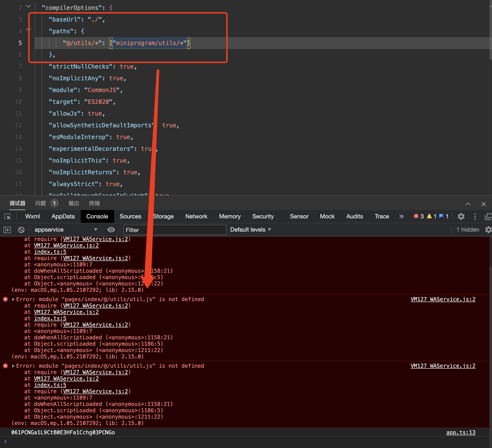Image resolution: width=492 pixels, height=448 pixels.
Task: Click the clear console icon
Action: 21,230
